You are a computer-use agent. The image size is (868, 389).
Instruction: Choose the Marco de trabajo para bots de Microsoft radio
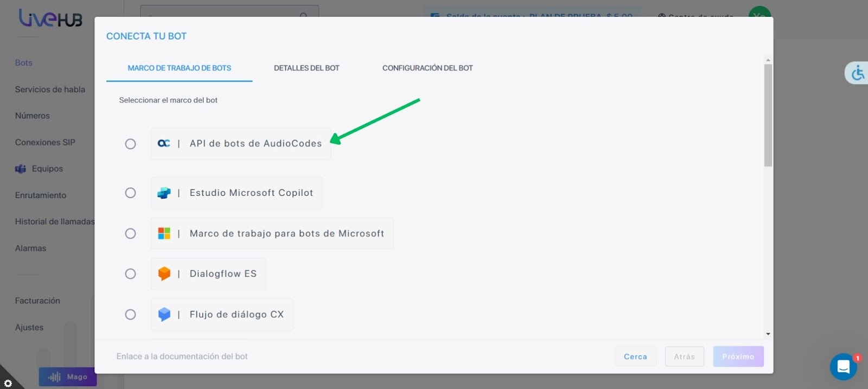click(x=130, y=233)
